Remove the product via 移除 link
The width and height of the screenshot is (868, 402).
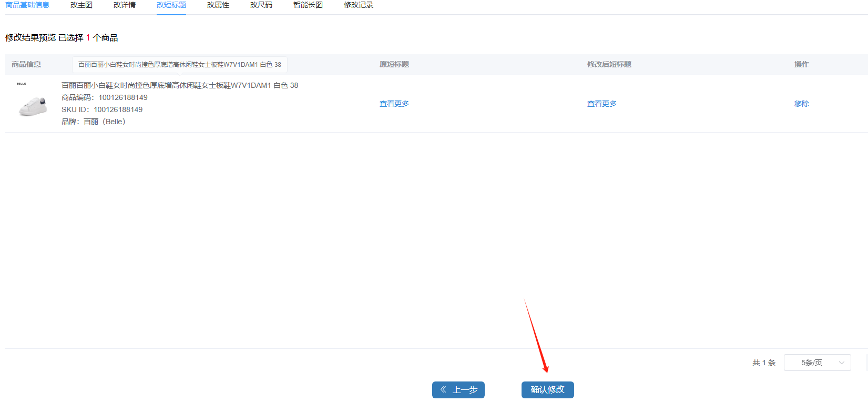(801, 104)
